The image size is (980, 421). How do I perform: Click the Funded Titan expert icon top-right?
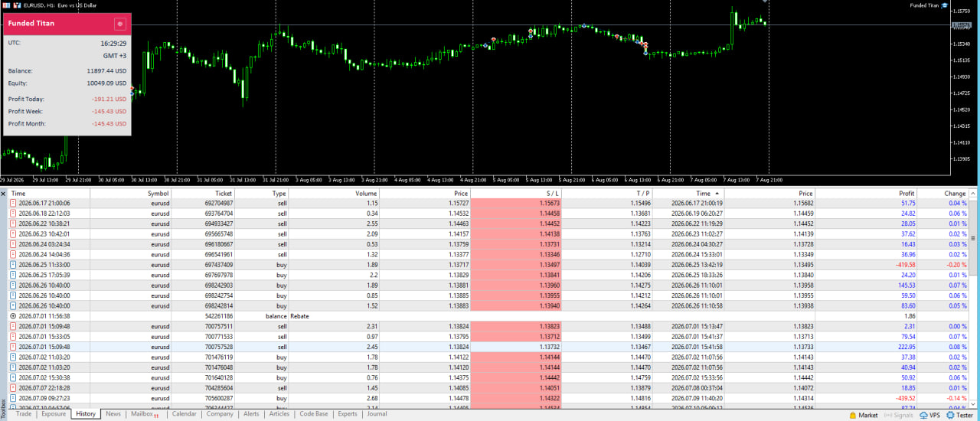tap(944, 5)
